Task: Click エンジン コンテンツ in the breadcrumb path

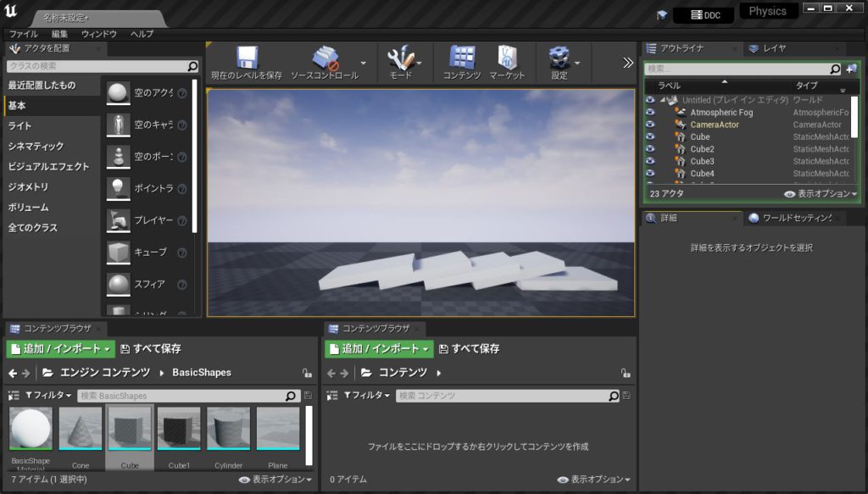Action: [x=105, y=373]
